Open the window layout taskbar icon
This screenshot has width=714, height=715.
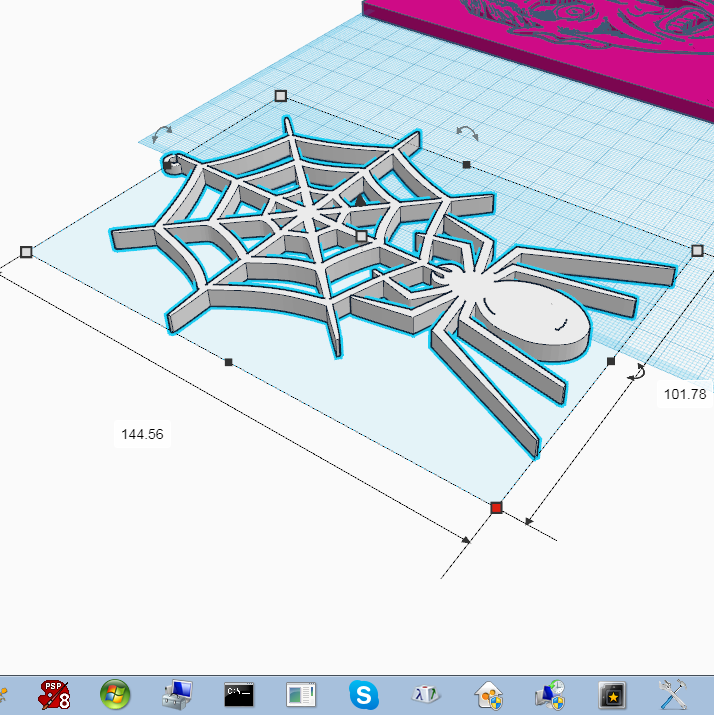(x=301, y=695)
